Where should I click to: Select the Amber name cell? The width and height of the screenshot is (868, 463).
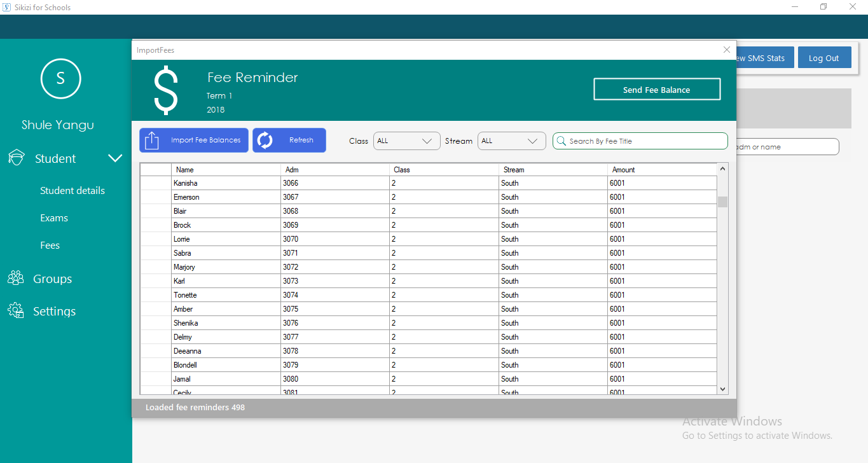click(226, 309)
